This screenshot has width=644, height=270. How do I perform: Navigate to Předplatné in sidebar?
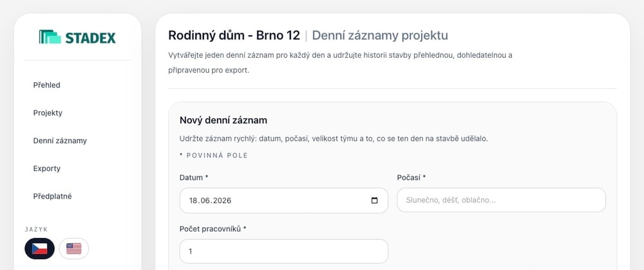53,196
